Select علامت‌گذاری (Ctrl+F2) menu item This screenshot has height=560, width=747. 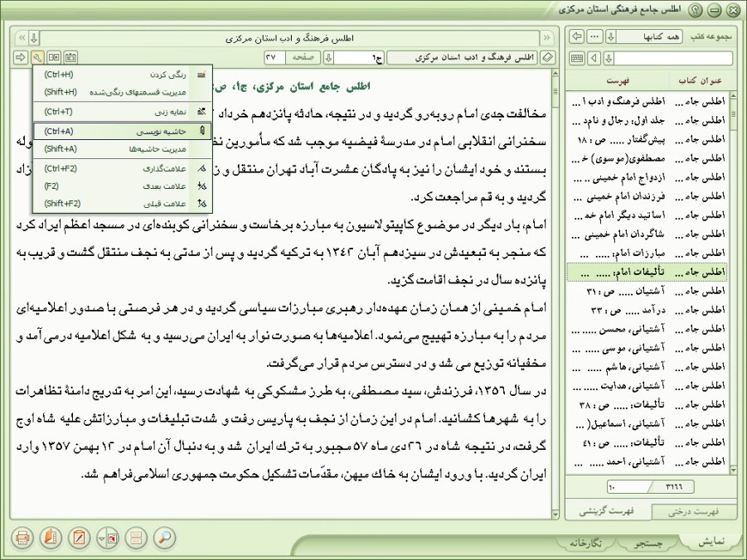(123, 168)
